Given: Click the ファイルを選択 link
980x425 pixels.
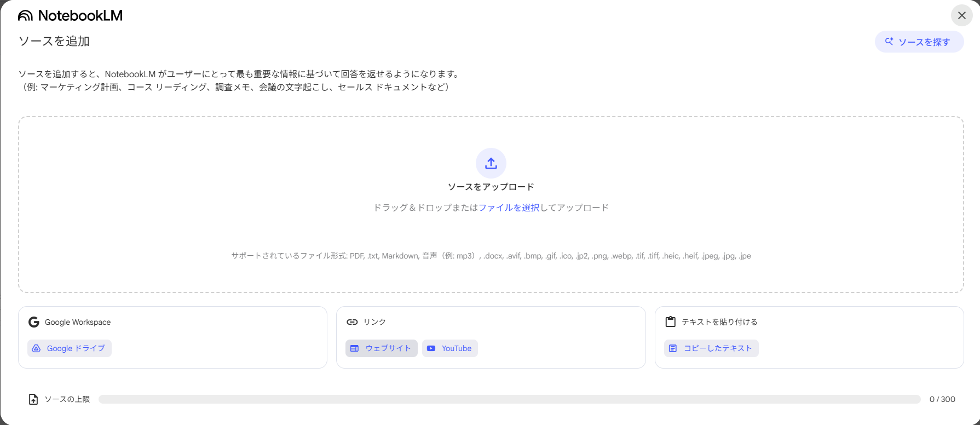Looking at the screenshot, I should pos(509,208).
